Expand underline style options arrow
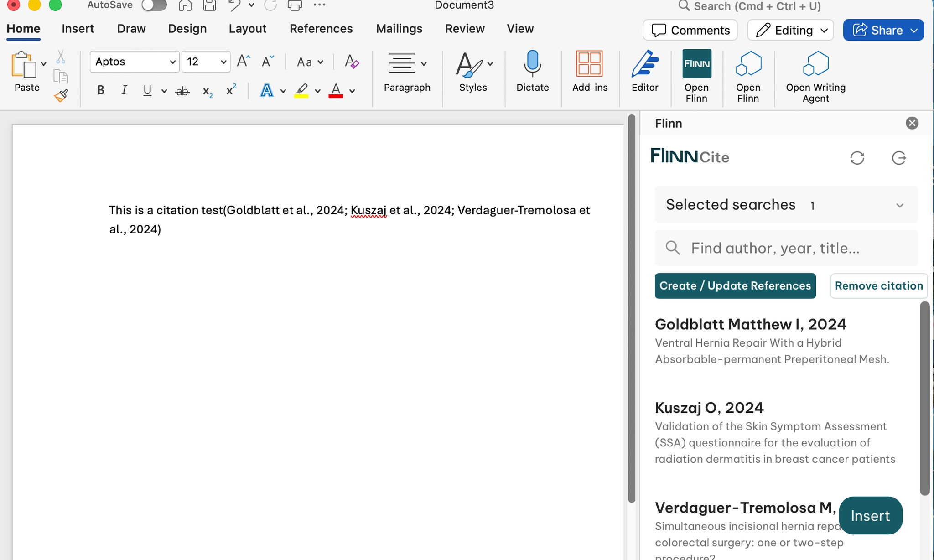Screen dimensions: 934x560 (164, 91)
